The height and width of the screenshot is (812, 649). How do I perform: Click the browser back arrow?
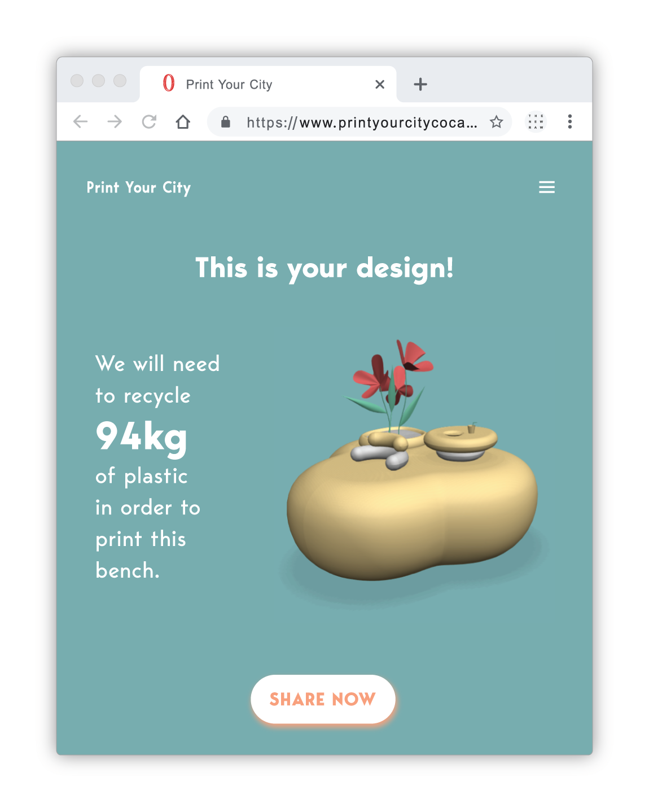[81, 121]
